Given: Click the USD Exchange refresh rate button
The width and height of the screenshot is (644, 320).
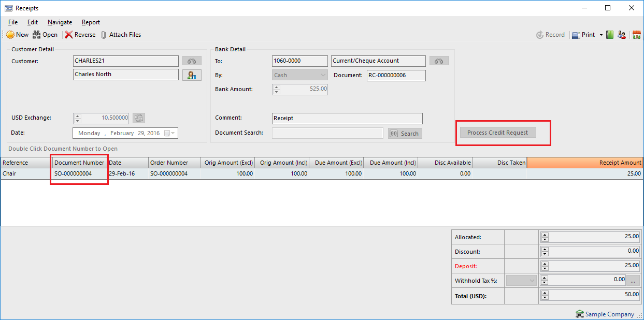Looking at the screenshot, I should [138, 118].
